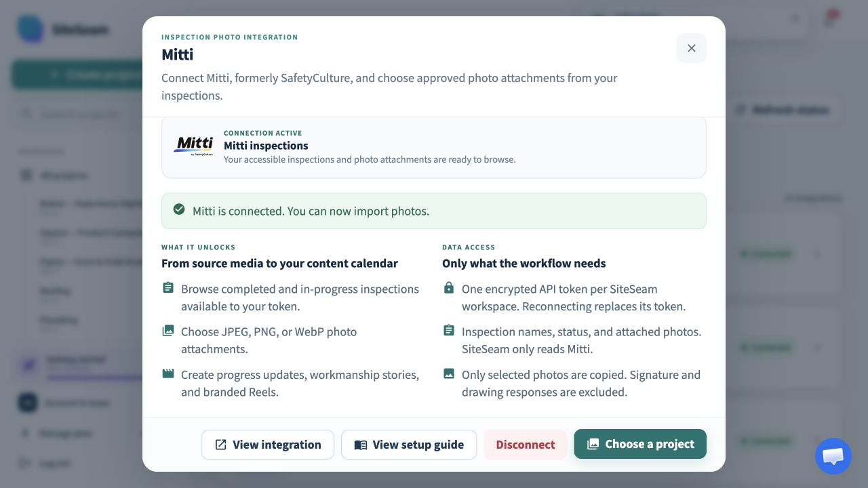
Task: Click 'Mitti is connected. You can now import photos.'
Action: pyautogui.click(x=311, y=211)
